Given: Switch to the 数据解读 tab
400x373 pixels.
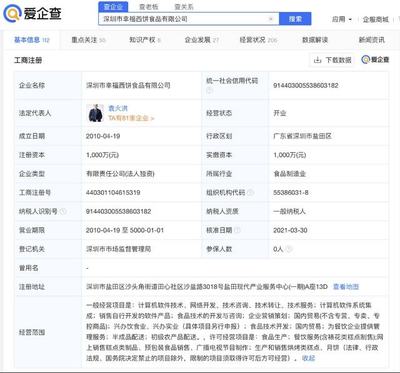Looking at the screenshot, I should [315, 40].
